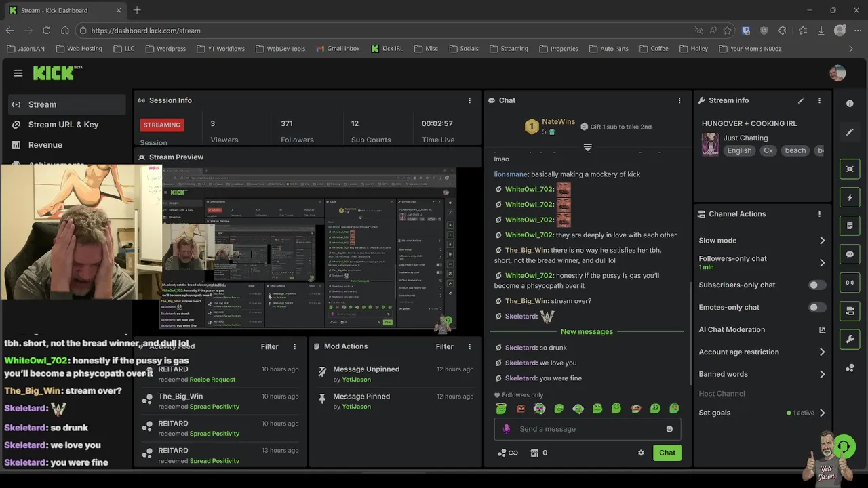868x488 pixels.
Task: Open chat settings gear icon
Action: (x=641, y=453)
